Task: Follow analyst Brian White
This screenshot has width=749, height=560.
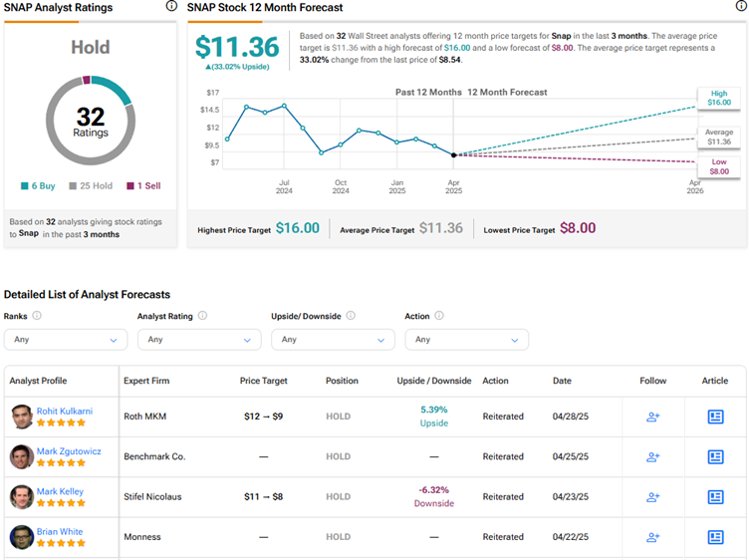Action: (x=653, y=537)
